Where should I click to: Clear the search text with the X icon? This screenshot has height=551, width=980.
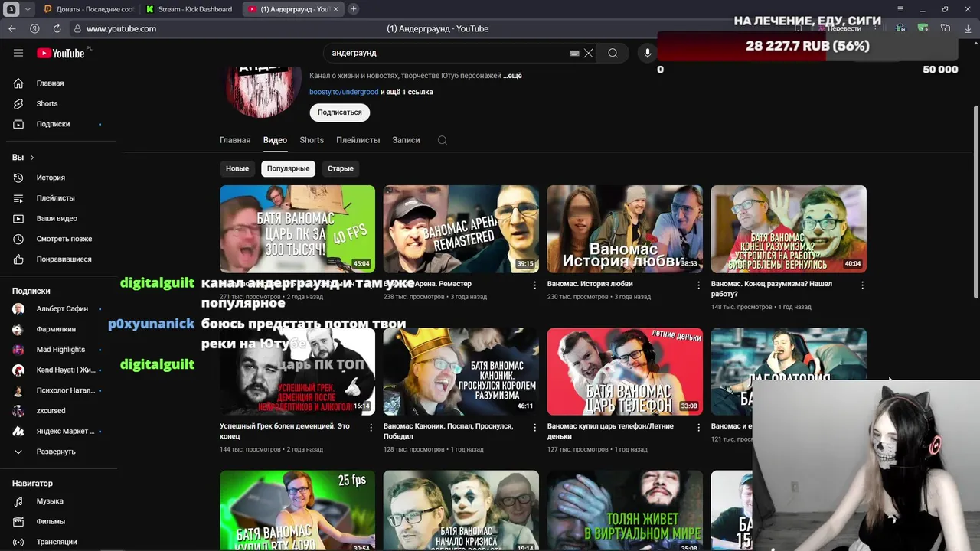click(x=588, y=53)
